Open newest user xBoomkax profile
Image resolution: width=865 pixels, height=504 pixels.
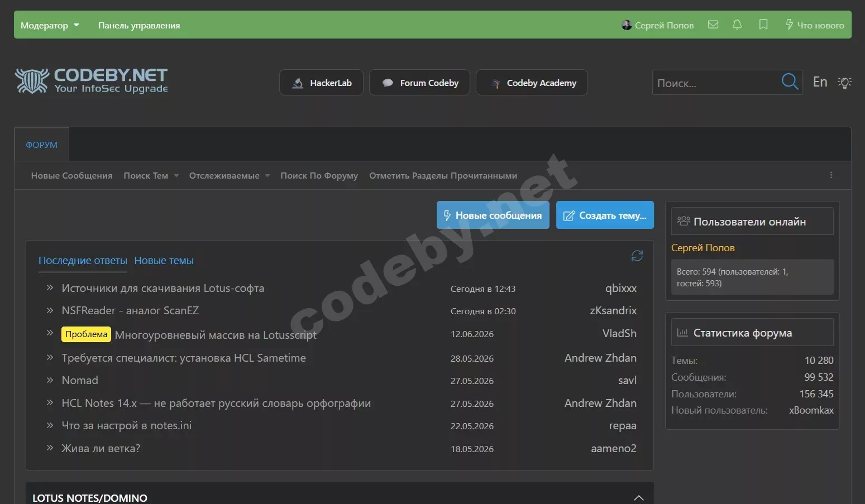click(811, 410)
